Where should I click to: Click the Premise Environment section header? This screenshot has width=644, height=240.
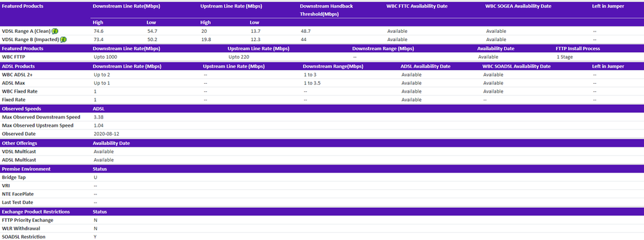pos(26,169)
